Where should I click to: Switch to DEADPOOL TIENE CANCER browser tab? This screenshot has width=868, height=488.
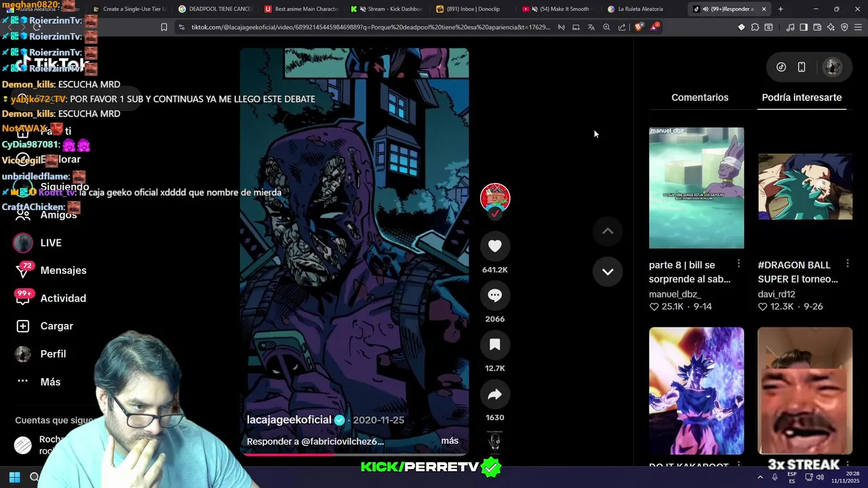(214, 9)
